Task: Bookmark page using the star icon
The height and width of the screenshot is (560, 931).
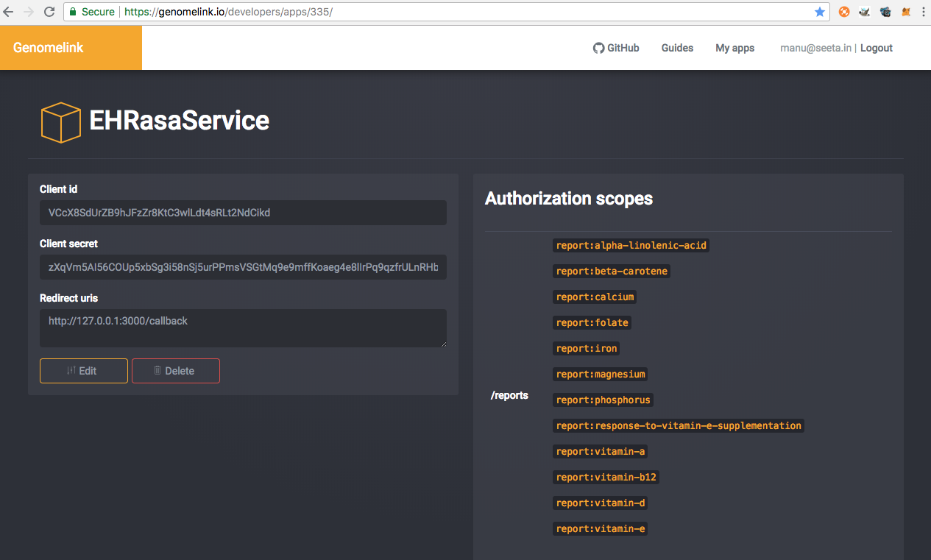Action: (x=820, y=12)
